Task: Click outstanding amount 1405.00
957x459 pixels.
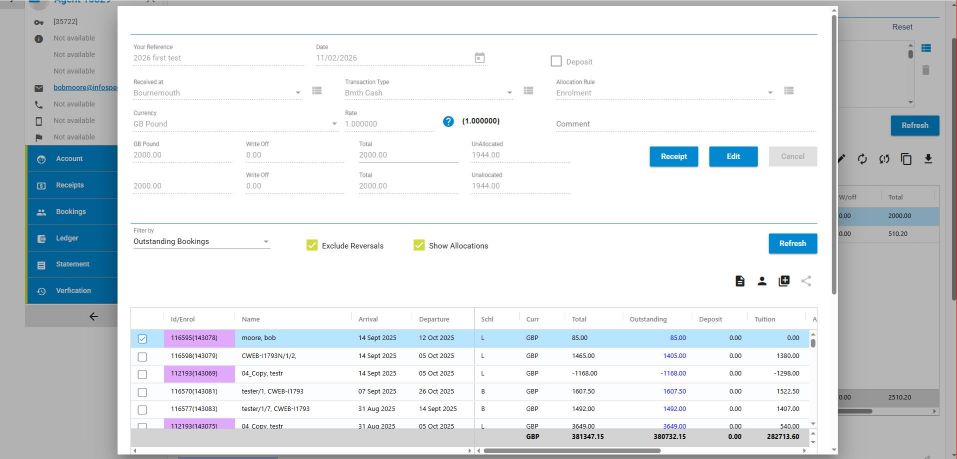Action: 674,356
